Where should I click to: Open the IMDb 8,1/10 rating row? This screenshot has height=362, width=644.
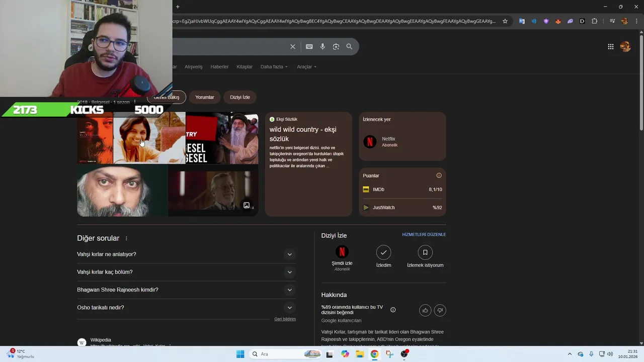point(403,190)
